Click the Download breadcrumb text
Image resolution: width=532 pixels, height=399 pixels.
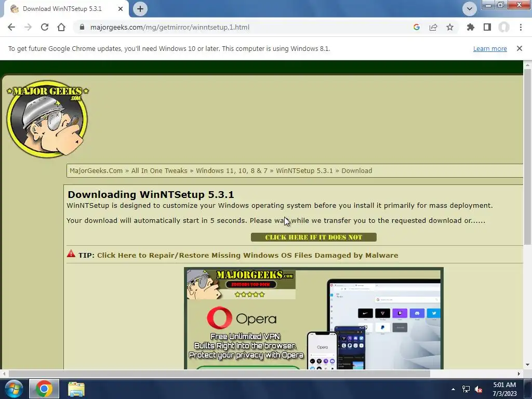coord(356,170)
